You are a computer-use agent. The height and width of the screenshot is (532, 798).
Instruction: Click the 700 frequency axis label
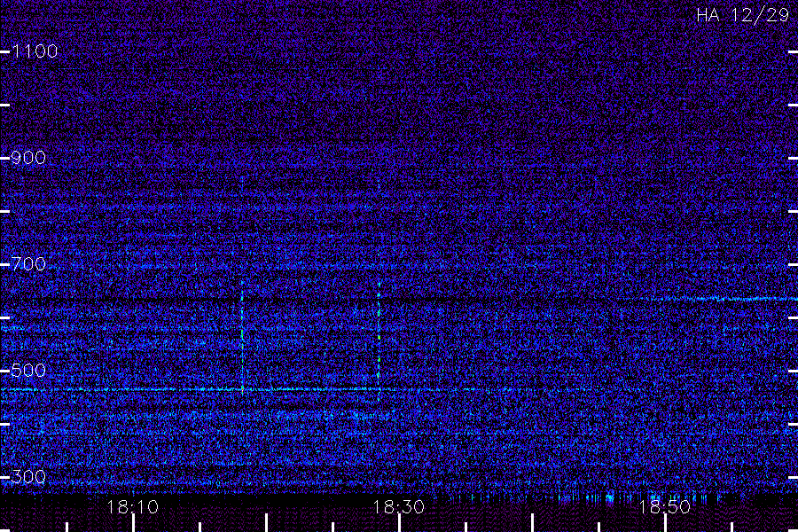[x=28, y=264]
